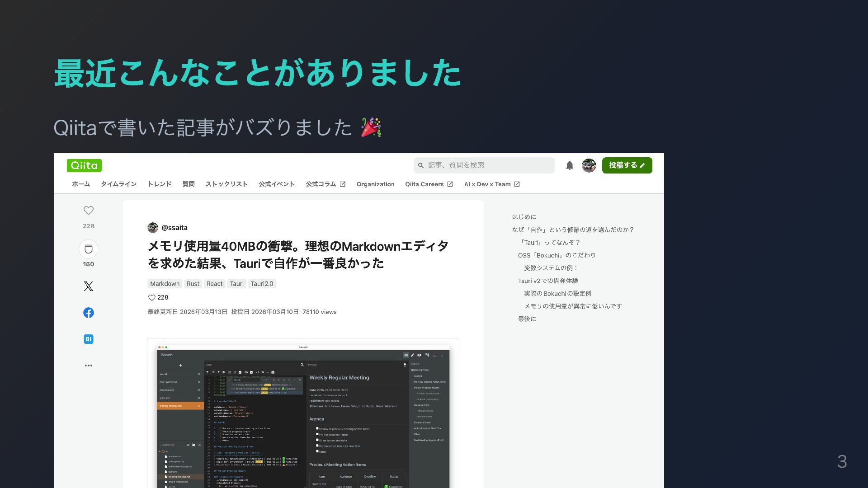Click the stock article icon button
Screen dimensions: 868x488
point(89,249)
